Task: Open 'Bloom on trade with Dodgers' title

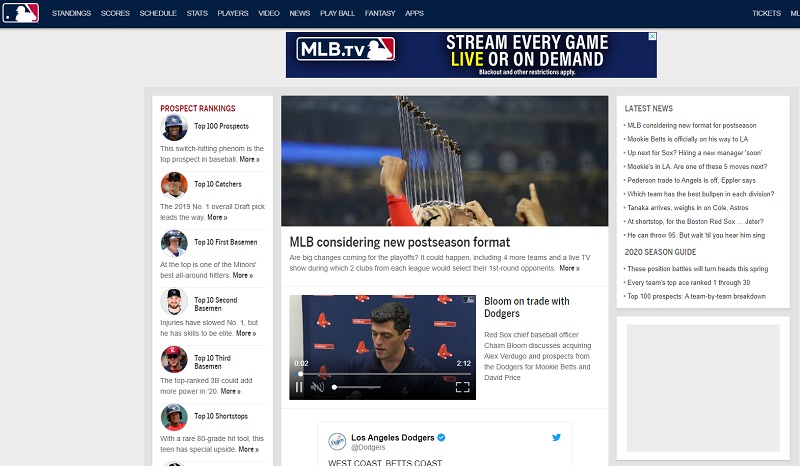Action: [x=527, y=307]
